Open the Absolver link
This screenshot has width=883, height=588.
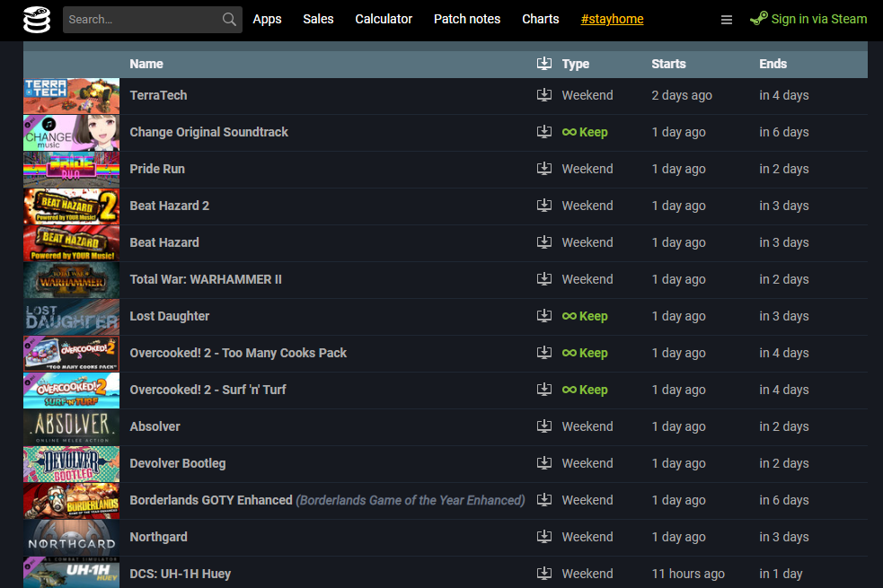(x=155, y=426)
